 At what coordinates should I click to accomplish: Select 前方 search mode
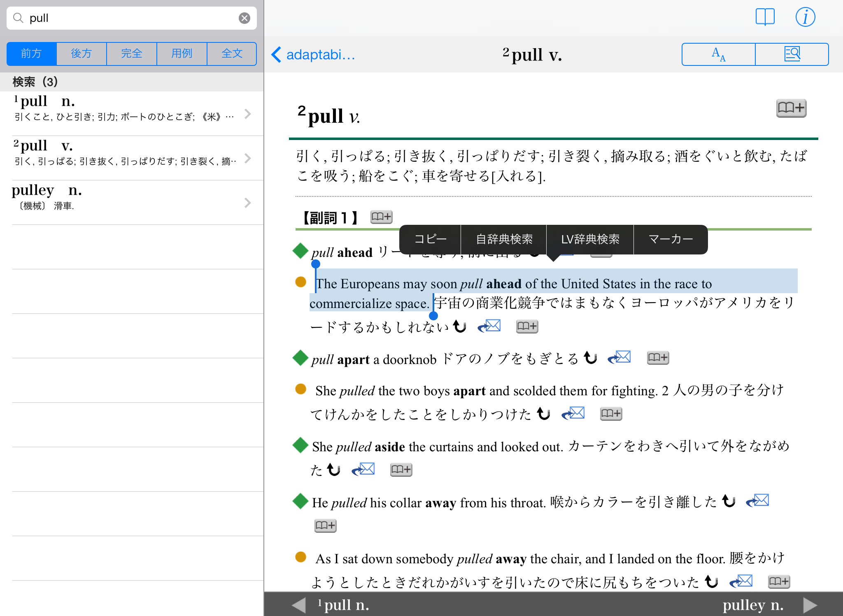pos(32,54)
